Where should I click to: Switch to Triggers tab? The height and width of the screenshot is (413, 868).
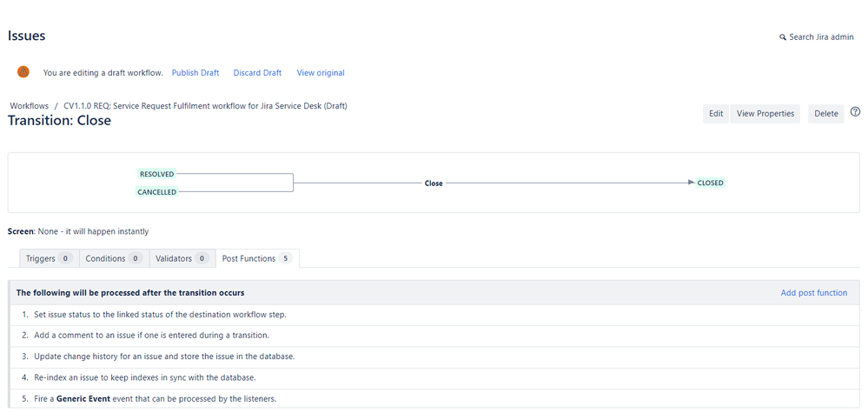(50, 258)
